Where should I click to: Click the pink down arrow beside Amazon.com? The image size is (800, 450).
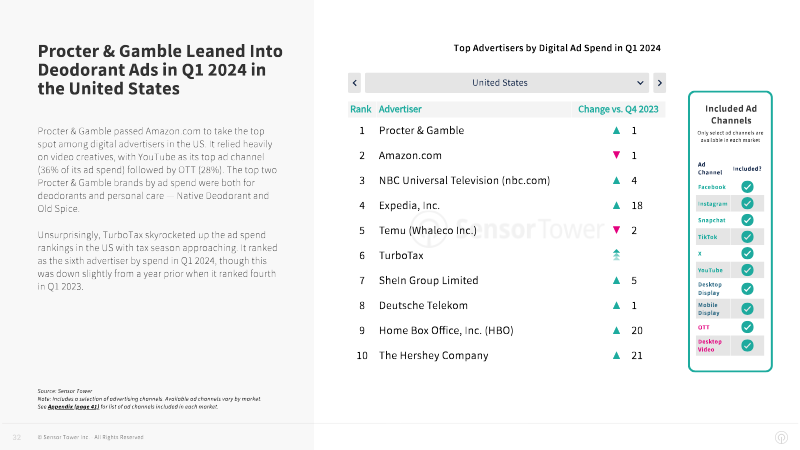[x=616, y=155]
